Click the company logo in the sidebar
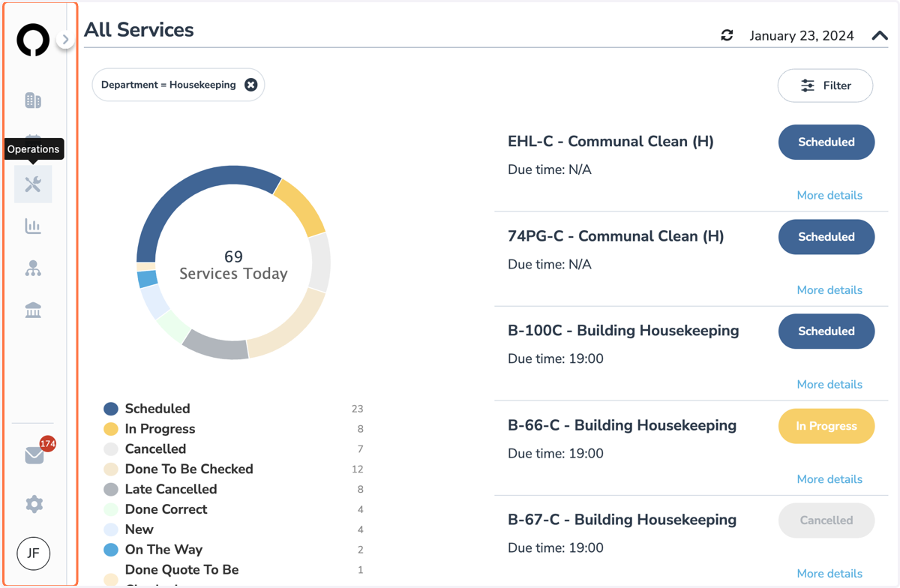The height and width of the screenshot is (588, 900). [x=33, y=40]
